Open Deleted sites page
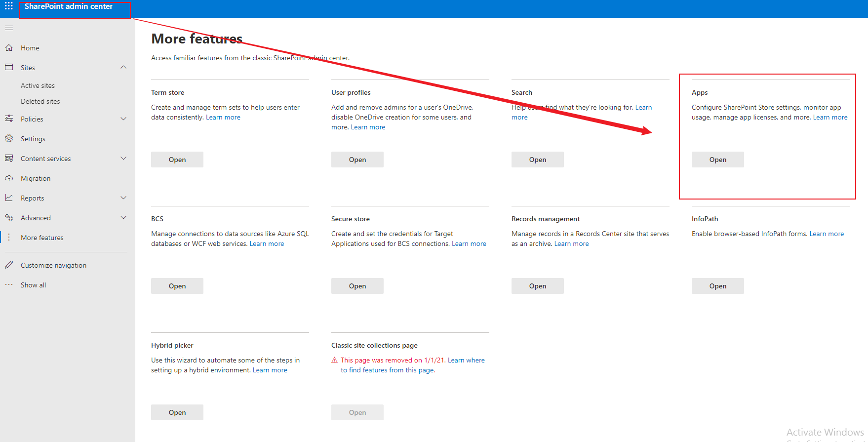 40,101
